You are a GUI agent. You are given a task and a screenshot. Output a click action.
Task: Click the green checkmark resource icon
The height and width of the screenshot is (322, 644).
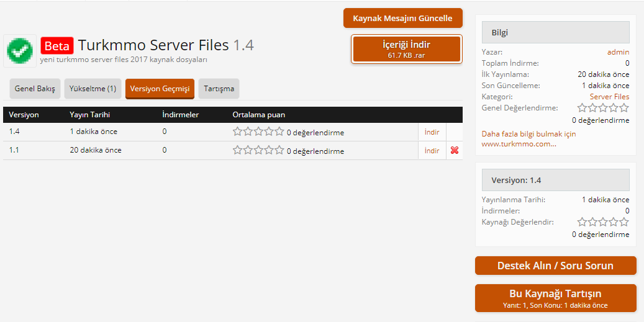[20, 51]
